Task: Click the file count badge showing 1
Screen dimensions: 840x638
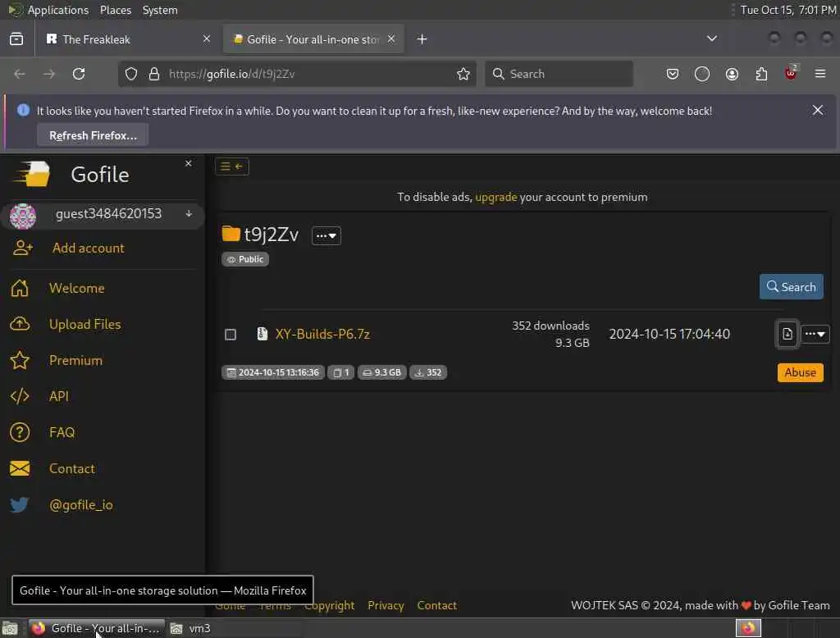Action: (x=340, y=372)
